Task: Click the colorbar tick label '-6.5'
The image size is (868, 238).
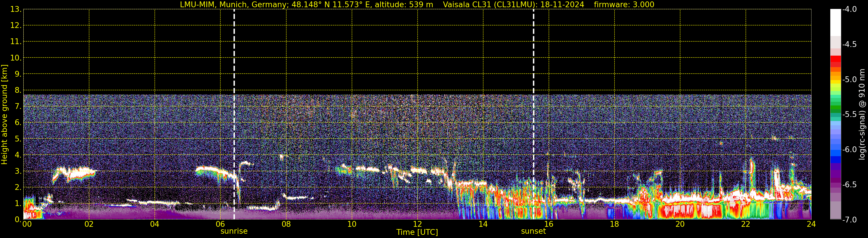Action: tap(849, 185)
